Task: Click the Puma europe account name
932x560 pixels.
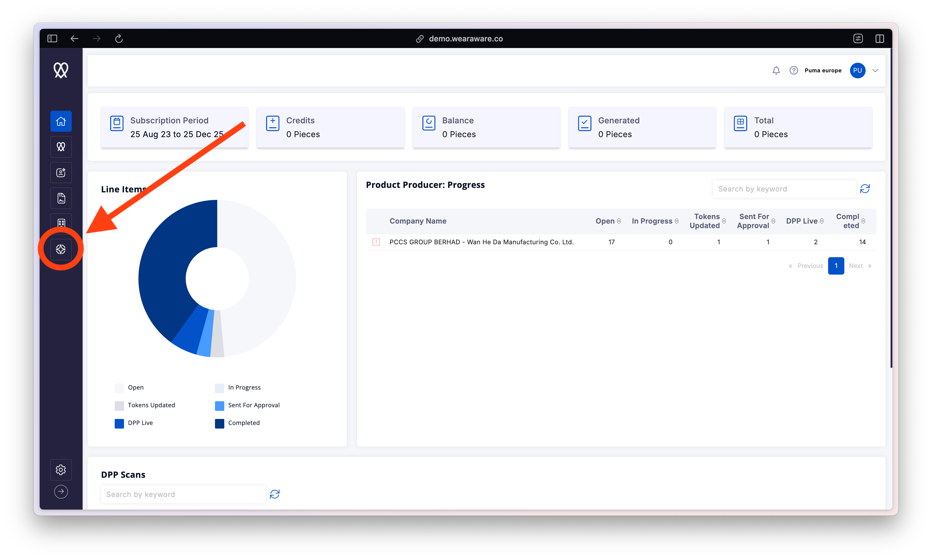Action: (823, 71)
